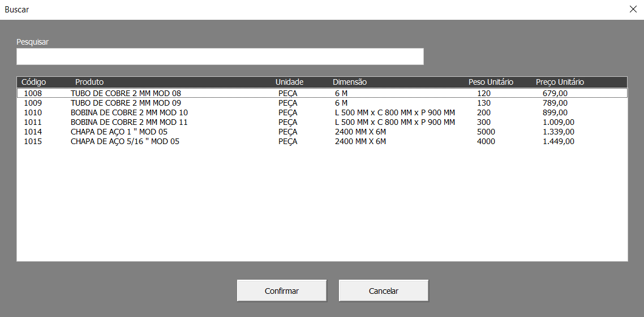Select TUBO DE COBRE 2 MM MOD 09
This screenshot has width=644, height=317.
click(x=126, y=103)
